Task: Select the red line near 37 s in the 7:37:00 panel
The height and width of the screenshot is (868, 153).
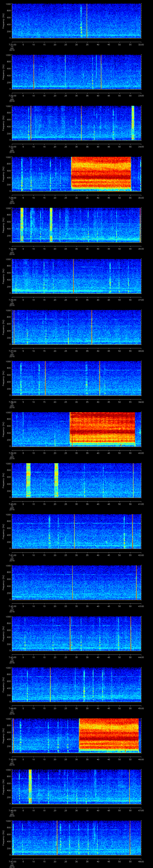Action: click(91, 327)
